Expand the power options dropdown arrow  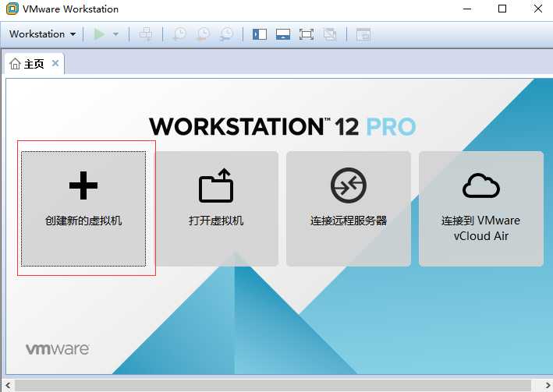click(115, 34)
